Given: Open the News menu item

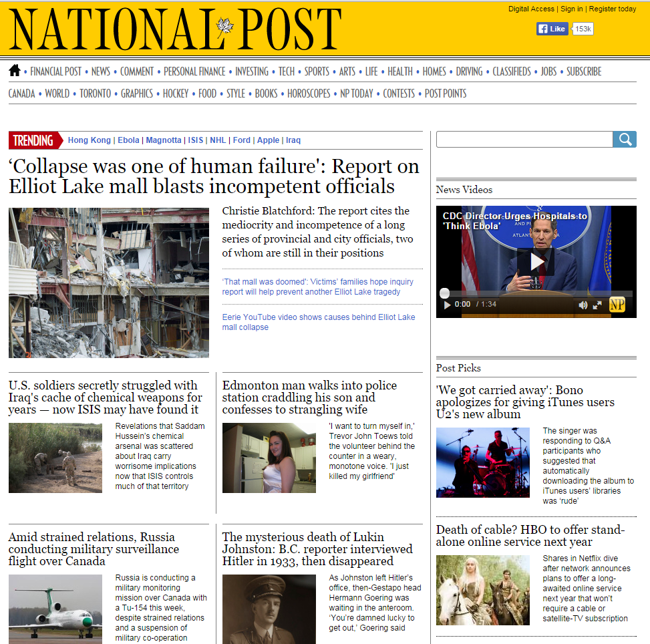Looking at the screenshot, I should [101, 71].
